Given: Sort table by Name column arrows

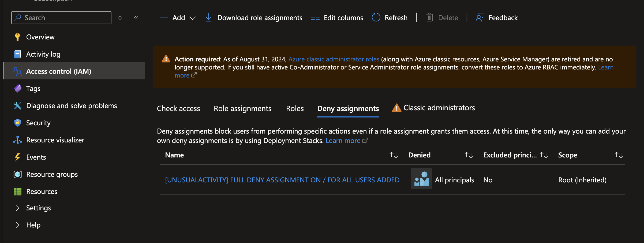Looking at the screenshot, I should point(394,155).
